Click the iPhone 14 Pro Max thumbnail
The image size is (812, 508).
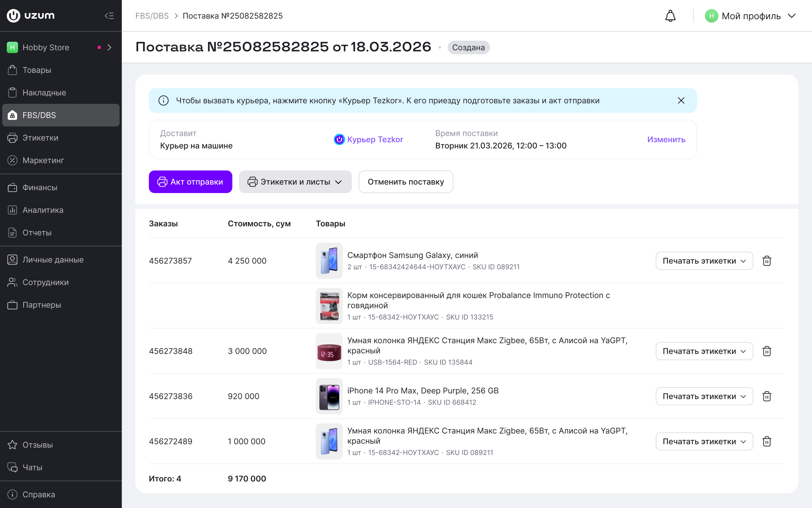click(x=329, y=396)
